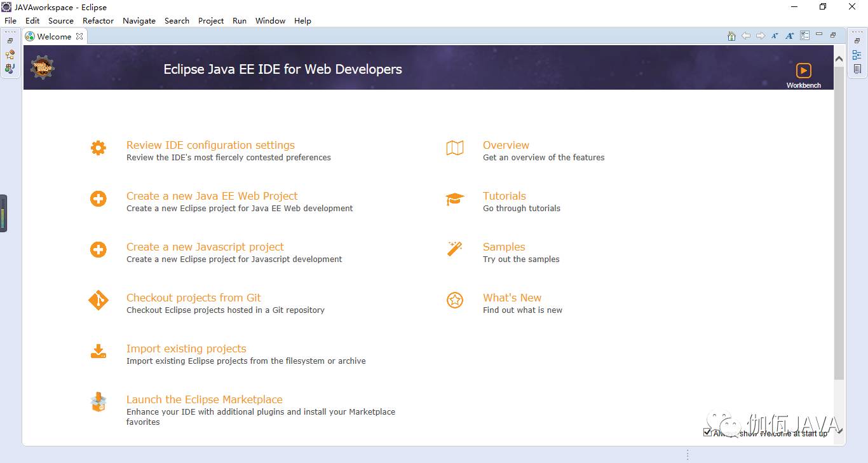Screen dimensions: 868x463
Task: Open the Window menu
Action: (x=271, y=20)
